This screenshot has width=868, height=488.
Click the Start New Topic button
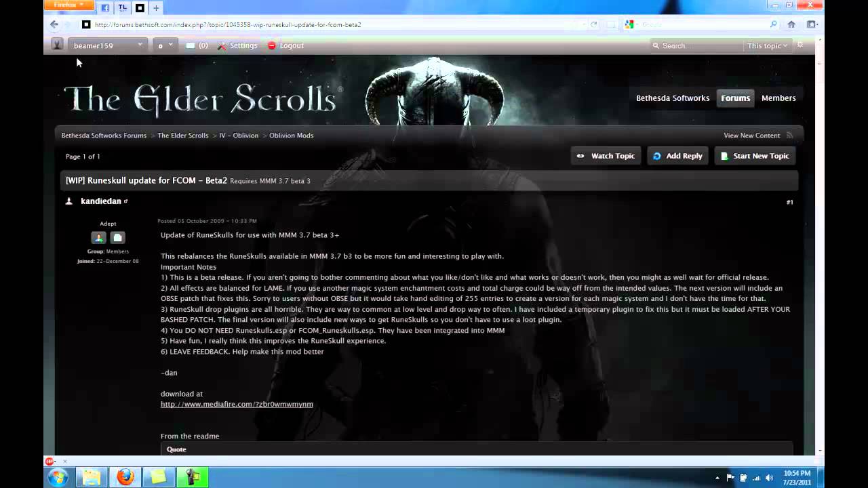(x=755, y=156)
